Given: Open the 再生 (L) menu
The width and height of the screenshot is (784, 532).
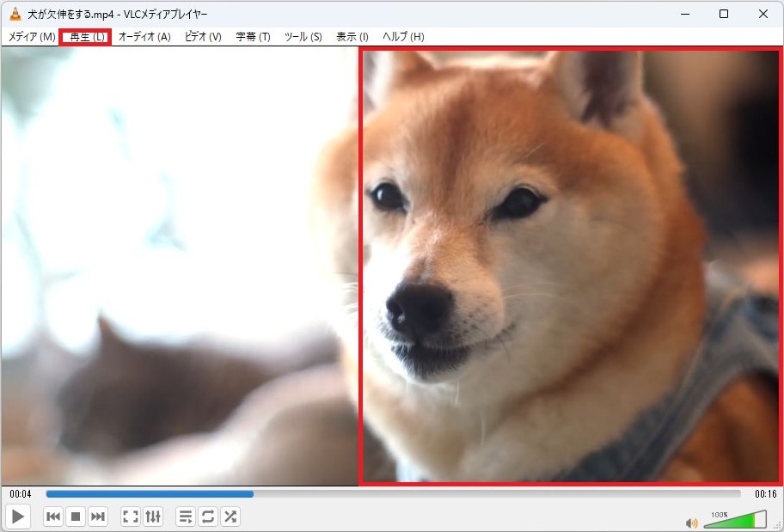Looking at the screenshot, I should 85,37.
